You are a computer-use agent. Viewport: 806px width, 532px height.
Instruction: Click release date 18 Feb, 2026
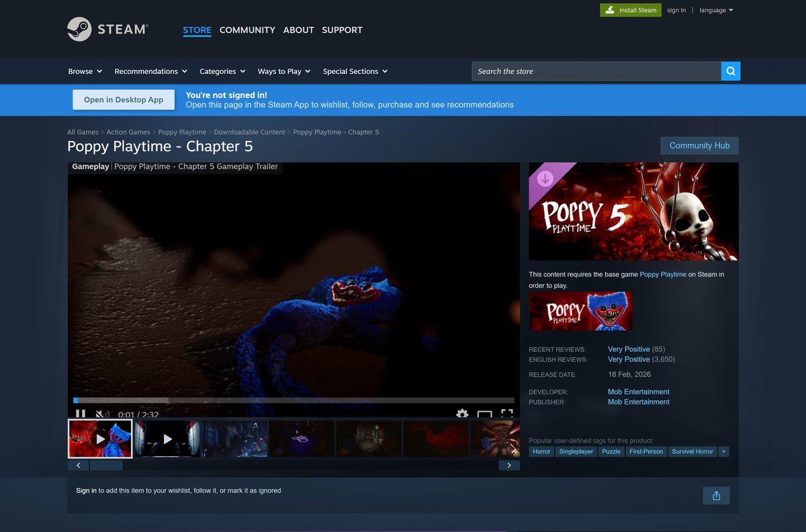629,374
